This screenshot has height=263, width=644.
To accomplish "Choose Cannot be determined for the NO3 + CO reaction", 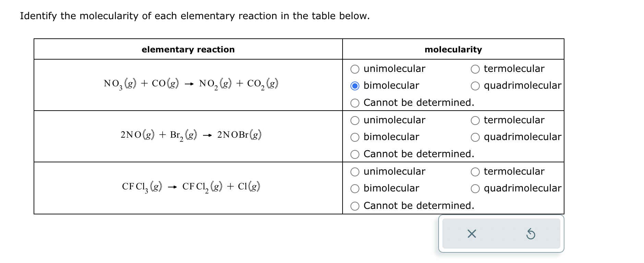I will (x=355, y=102).
